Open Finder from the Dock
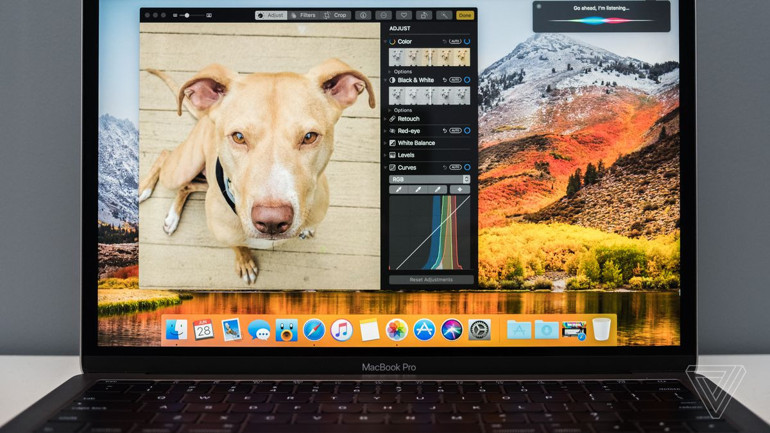Image resolution: width=770 pixels, height=433 pixels. tap(176, 329)
